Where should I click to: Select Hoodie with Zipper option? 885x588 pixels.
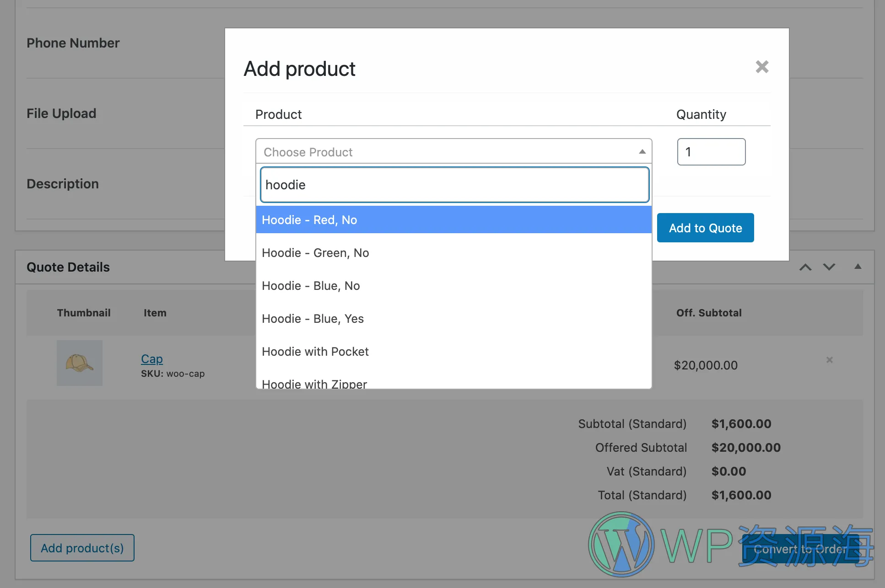click(314, 384)
